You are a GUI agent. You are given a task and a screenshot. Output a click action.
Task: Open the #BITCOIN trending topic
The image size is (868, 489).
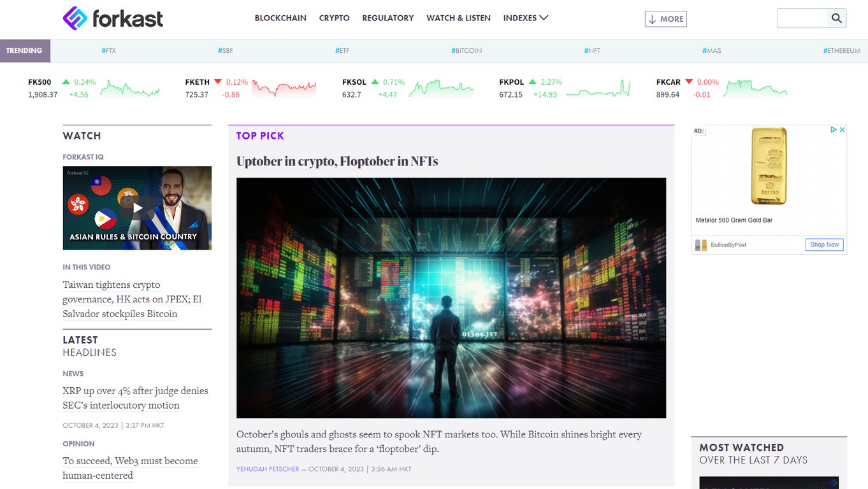(x=466, y=50)
